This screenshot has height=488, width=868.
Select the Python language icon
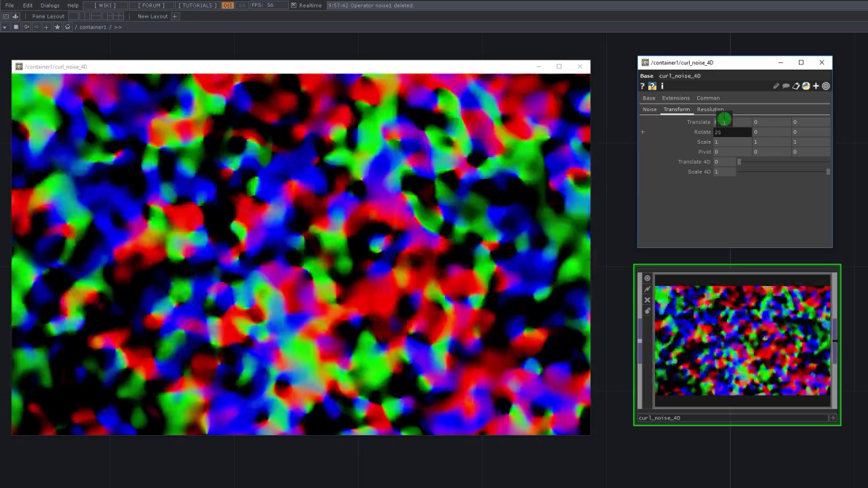[806, 86]
